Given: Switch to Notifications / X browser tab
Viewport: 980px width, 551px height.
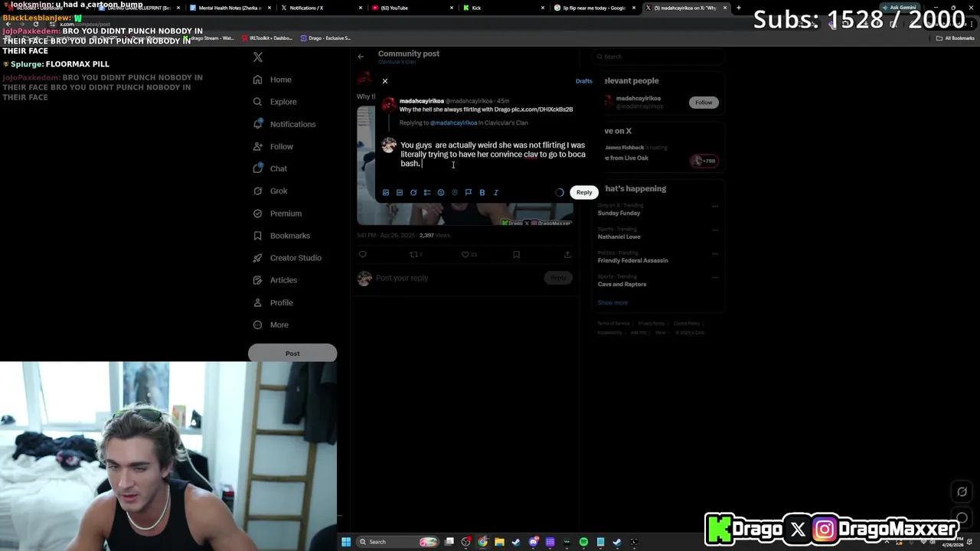Looking at the screenshot, I should (322, 8).
